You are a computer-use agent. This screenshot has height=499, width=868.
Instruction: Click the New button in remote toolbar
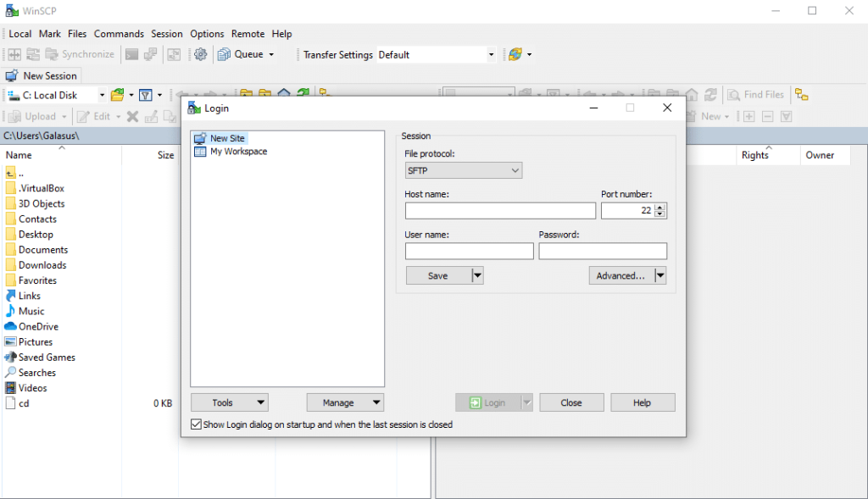711,116
